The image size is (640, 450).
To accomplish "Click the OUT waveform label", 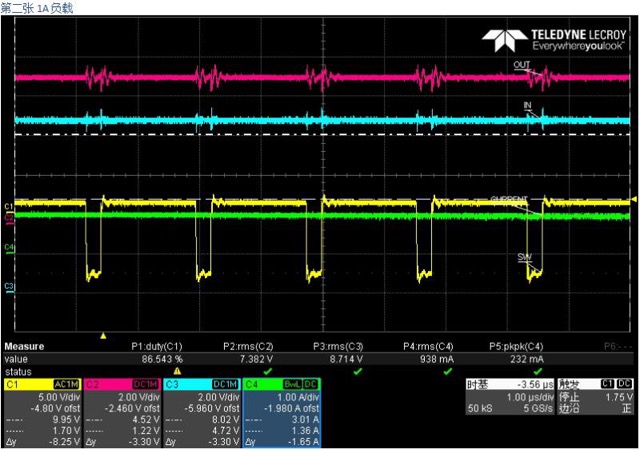I will pos(522,65).
